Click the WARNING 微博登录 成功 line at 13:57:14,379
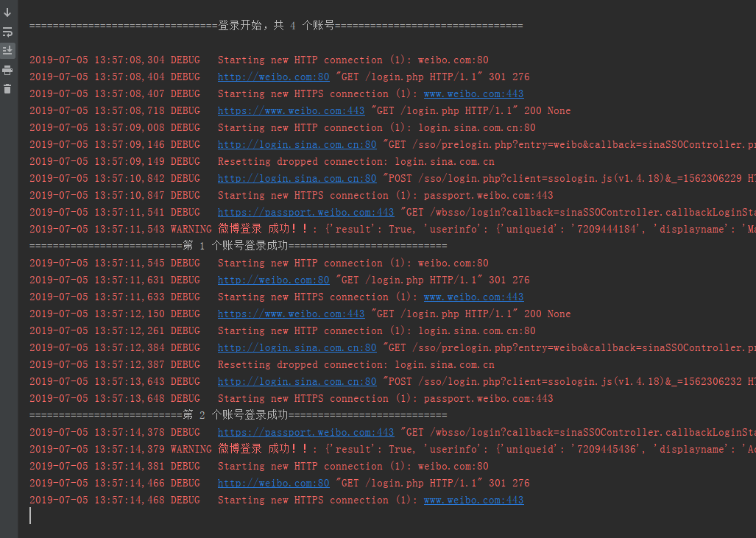 click(392, 449)
